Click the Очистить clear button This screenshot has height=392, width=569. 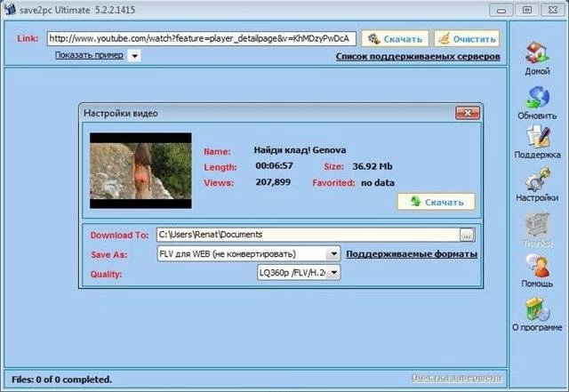tap(467, 39)
